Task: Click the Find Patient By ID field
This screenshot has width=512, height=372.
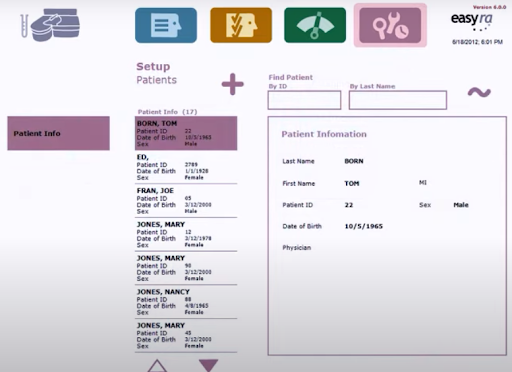Action: coord(304,100)
